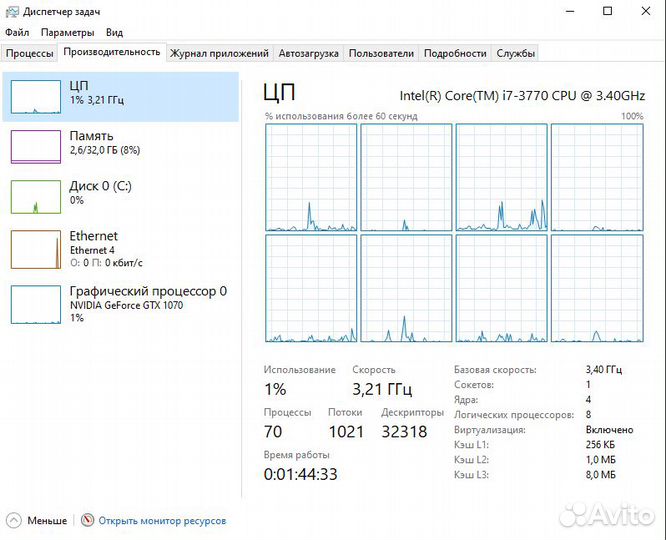Select the CPU (ЦП) mini graph thumbnail
666x540 pixels.
tap(36, 96)
